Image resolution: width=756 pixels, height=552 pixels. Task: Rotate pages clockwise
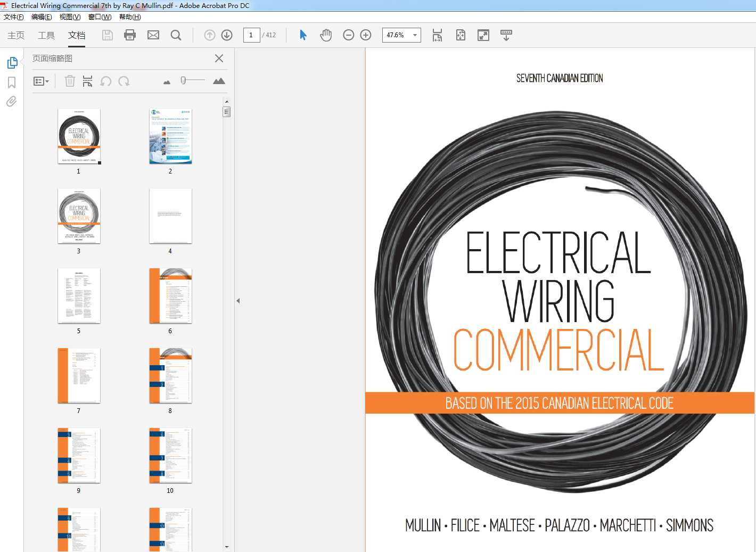[x=124, y=81]
